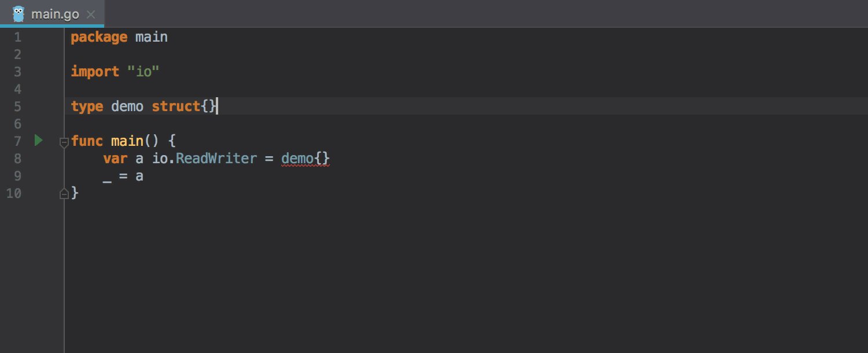
Task: Click line number 5 in the gutter
Action: [x=17, y=106]
